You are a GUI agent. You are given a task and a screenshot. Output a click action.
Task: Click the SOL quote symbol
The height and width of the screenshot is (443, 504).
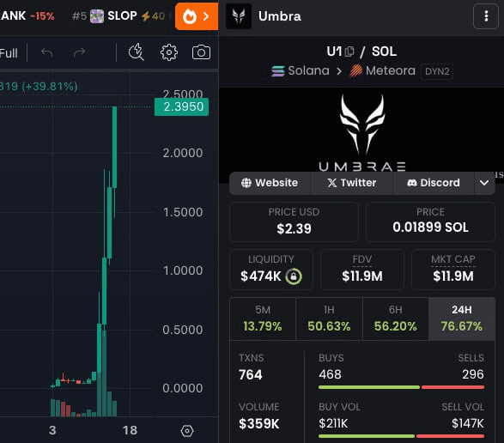(384, 52)
